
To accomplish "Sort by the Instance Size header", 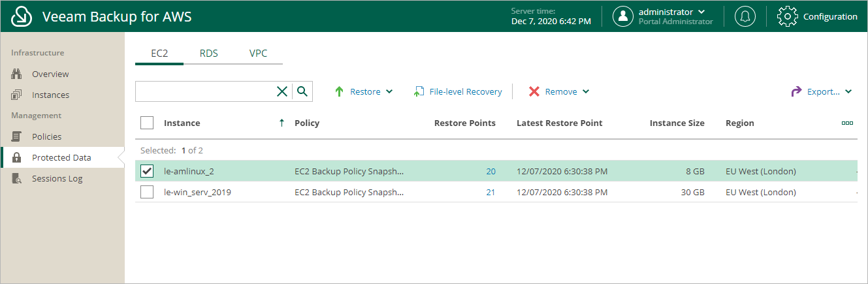I will click(677, 123).
